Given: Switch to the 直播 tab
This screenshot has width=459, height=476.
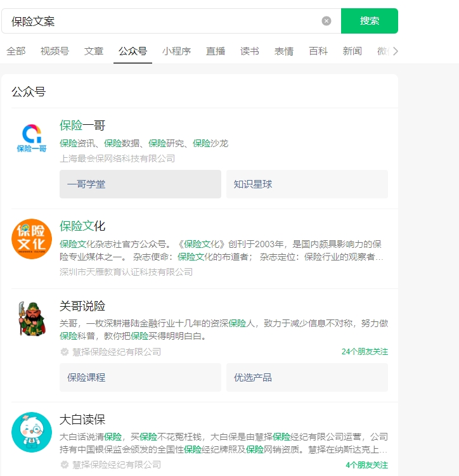Looking at the screenshot, I should click(216, 51).
